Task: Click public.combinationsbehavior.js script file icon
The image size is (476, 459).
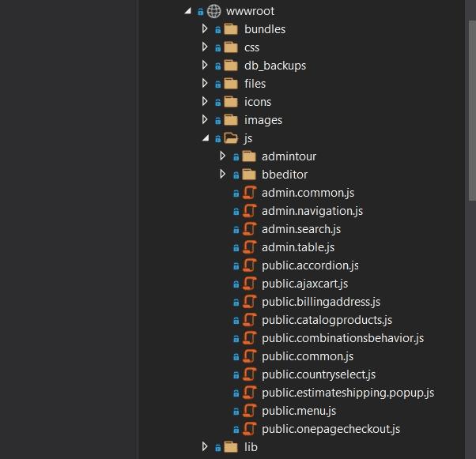Action: click(x=250, y=338)
